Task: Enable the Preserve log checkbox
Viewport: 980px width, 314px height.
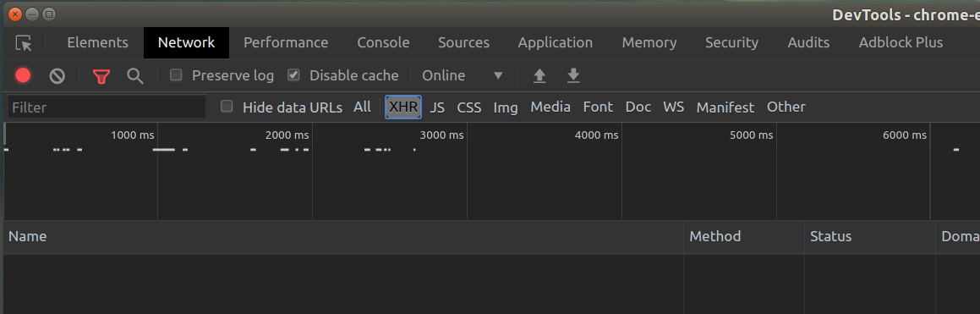Action: pyautogui.click(x=176, y=75)
